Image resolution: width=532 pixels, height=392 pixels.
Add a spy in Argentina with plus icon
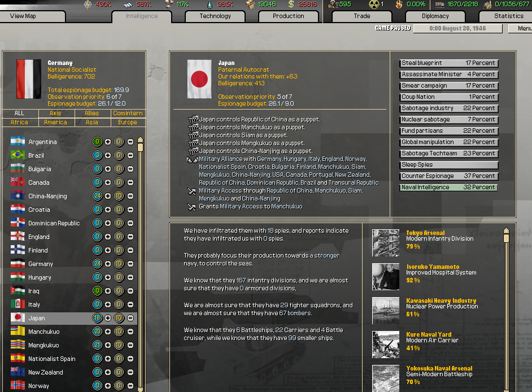pos(108,142)
